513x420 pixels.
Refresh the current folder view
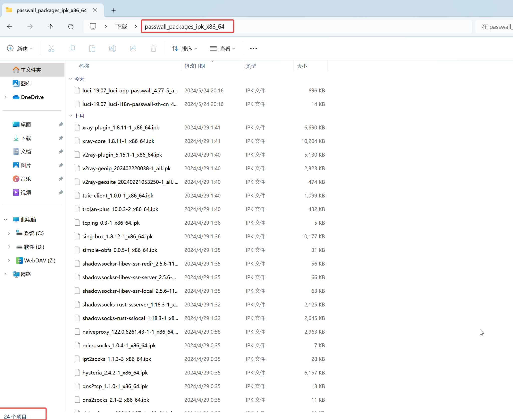(x=71, y=27)
